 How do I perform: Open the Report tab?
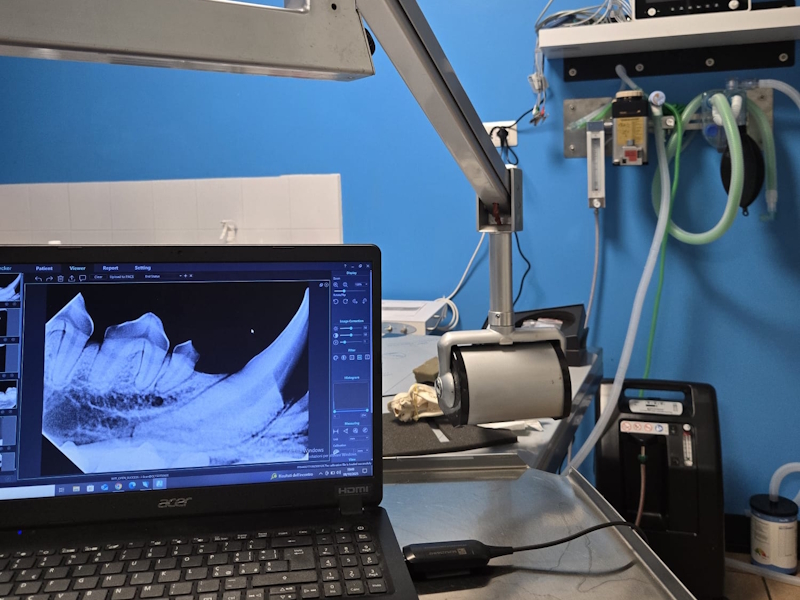[x=110, y=268]
